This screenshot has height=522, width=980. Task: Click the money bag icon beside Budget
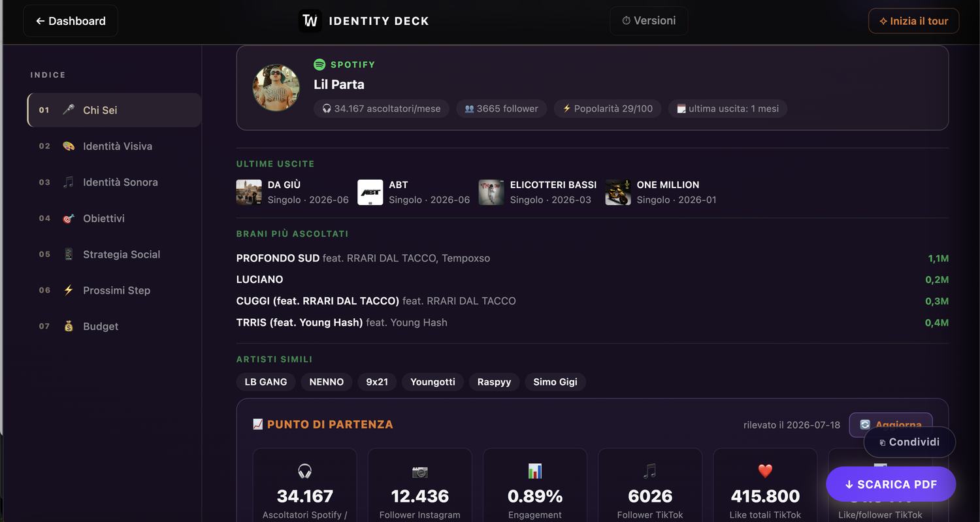(x=69, y=326)
